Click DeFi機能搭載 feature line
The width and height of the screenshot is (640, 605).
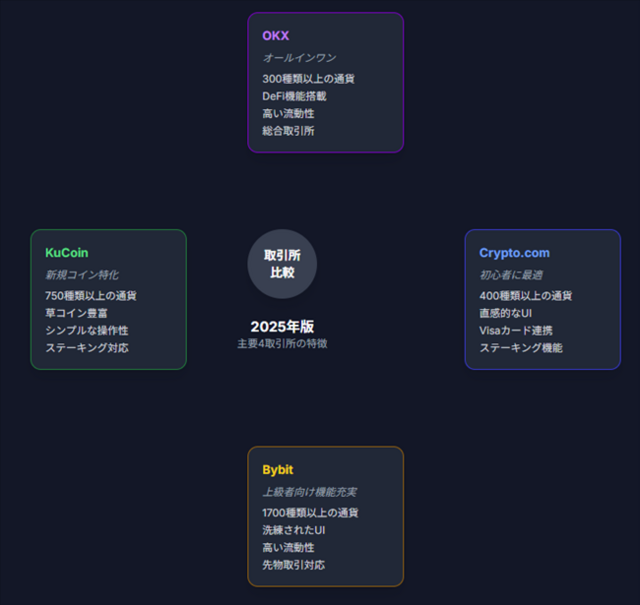[x=294, y=96]
